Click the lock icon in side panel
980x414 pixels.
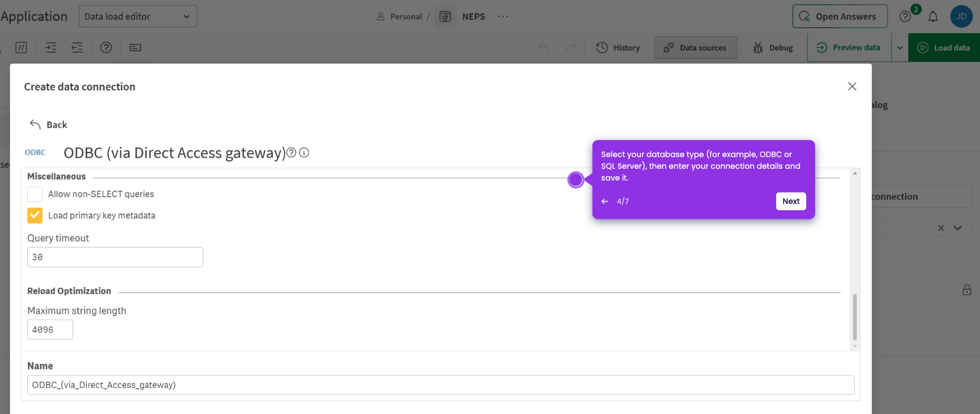(967, 290)
